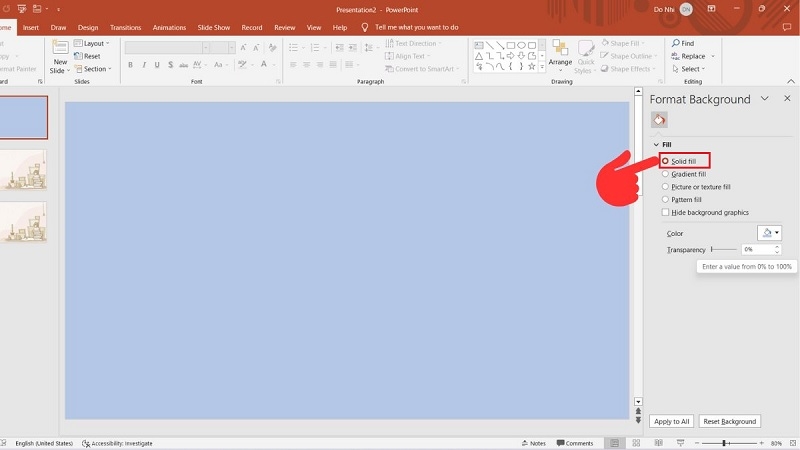Close the Format Background pane

point(787,98)
